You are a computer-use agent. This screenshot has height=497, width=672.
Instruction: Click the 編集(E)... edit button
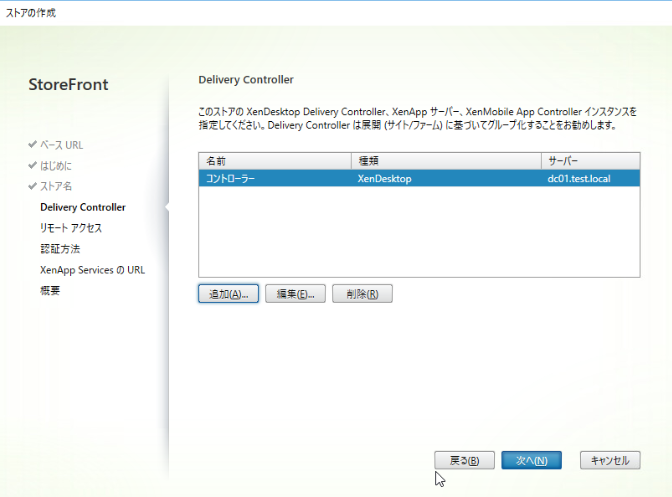pyautogui.click(x=295, y=293)
